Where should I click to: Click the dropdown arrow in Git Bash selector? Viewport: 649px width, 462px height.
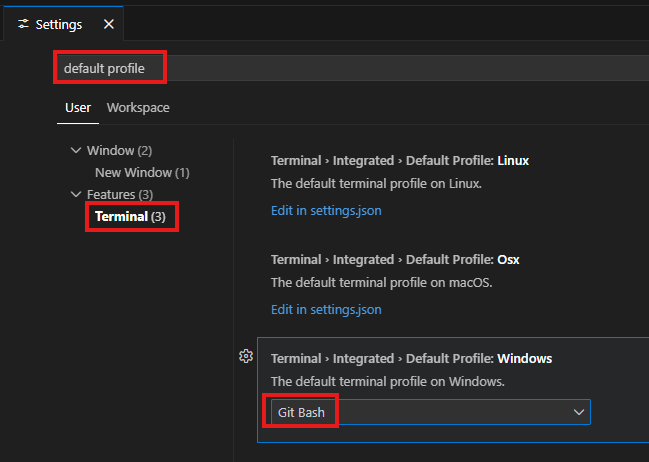577,412
